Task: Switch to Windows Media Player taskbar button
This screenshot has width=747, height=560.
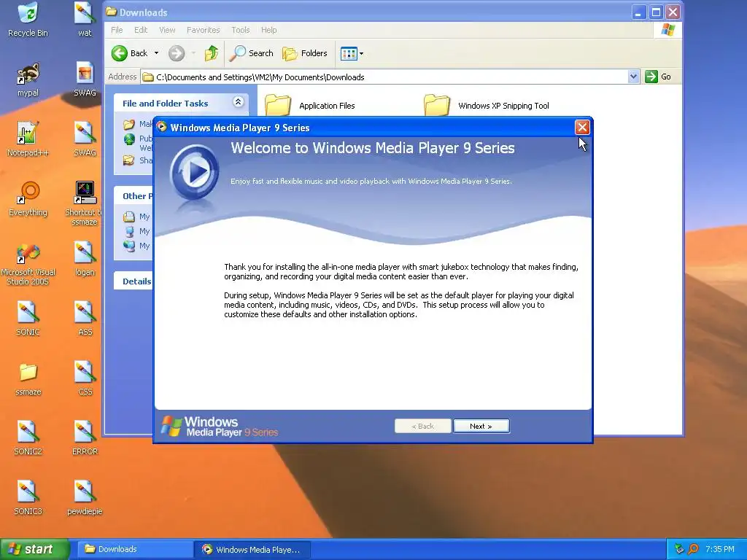Action: pos(252,550)
